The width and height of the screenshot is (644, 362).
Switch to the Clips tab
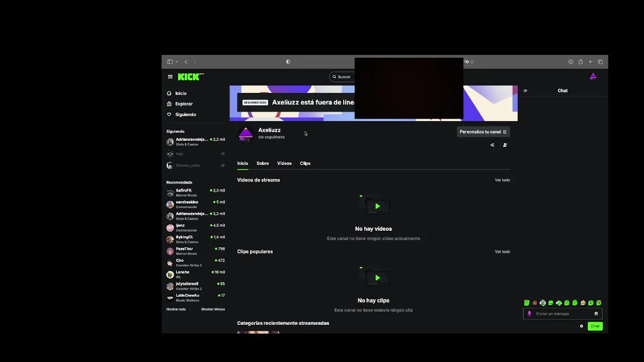pos(305,163)
